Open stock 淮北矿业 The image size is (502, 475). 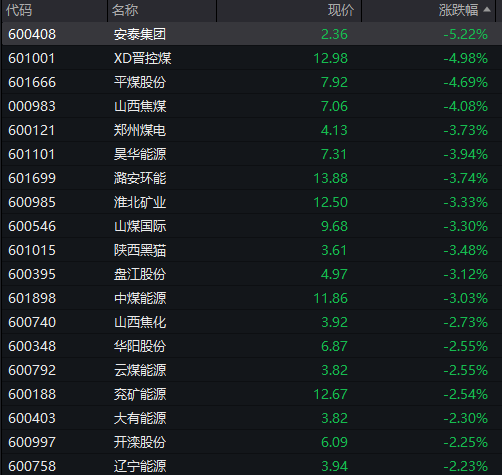coord(140,202)
